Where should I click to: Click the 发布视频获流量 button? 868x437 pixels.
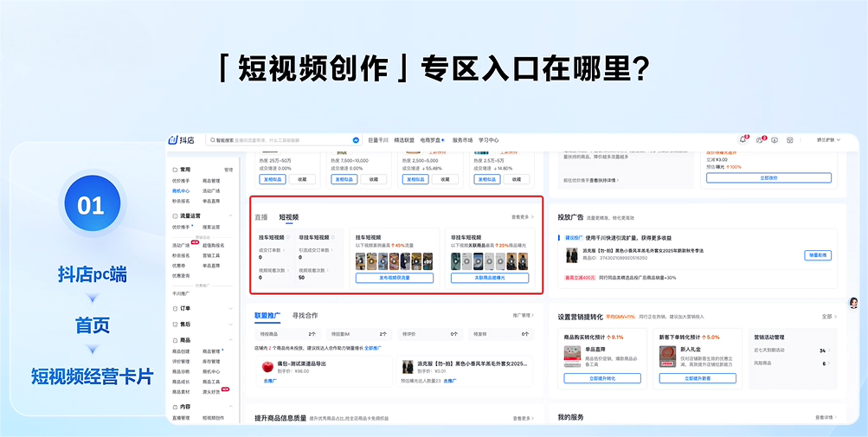pyautogui.click(x=394, y=279)
